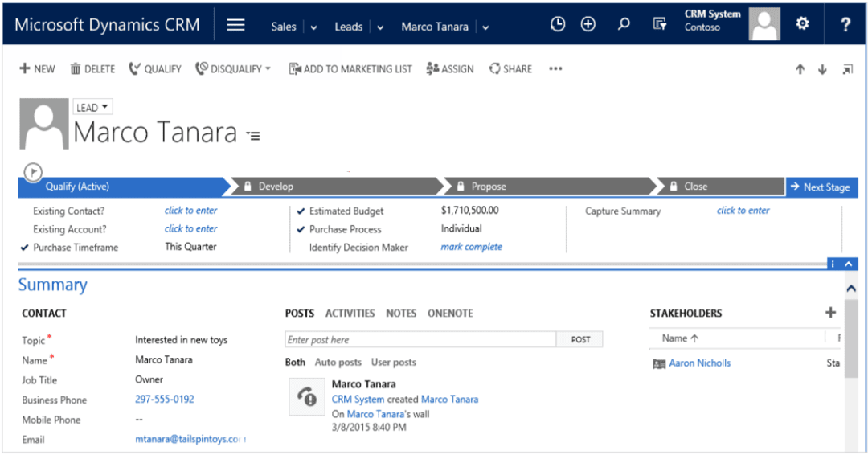The image size is (868, 455).
Task: Open advanced find filter icon
Action: coord(659,24)
